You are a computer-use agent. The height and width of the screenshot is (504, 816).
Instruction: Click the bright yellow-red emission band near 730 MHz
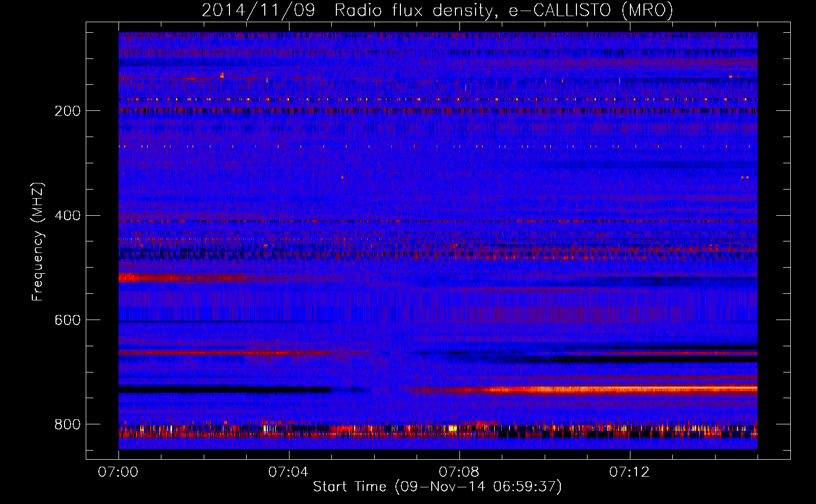tap(584, 390)
